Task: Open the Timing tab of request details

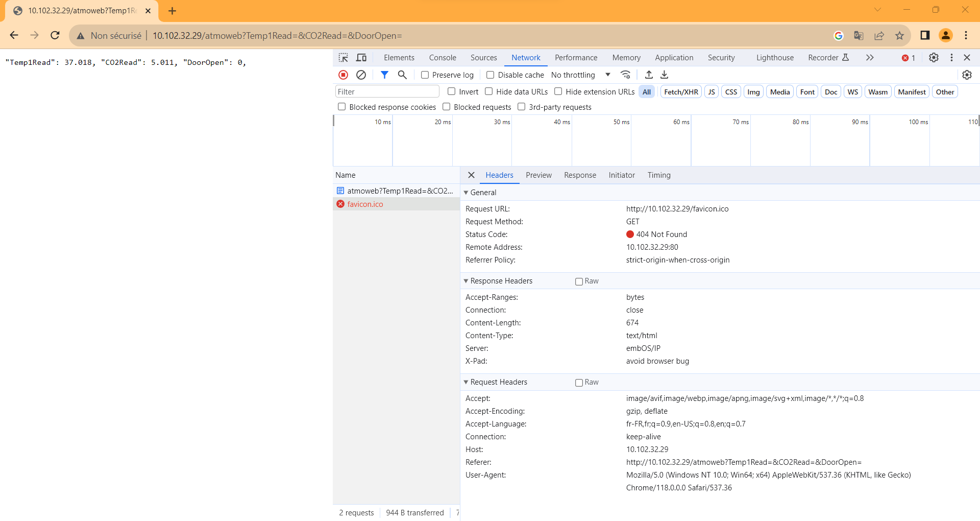Action: pos(658,175)
